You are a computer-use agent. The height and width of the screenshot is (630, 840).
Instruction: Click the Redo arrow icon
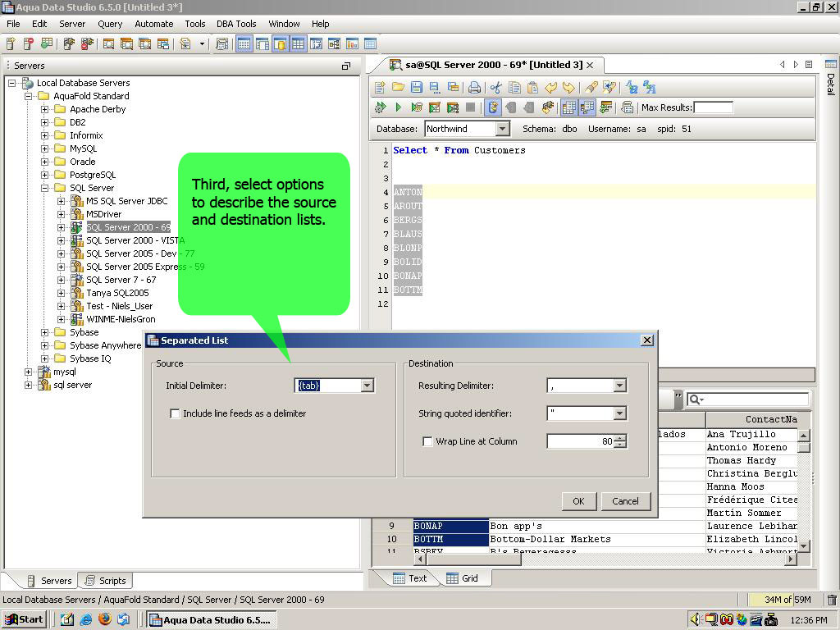(x=569, y=87)
